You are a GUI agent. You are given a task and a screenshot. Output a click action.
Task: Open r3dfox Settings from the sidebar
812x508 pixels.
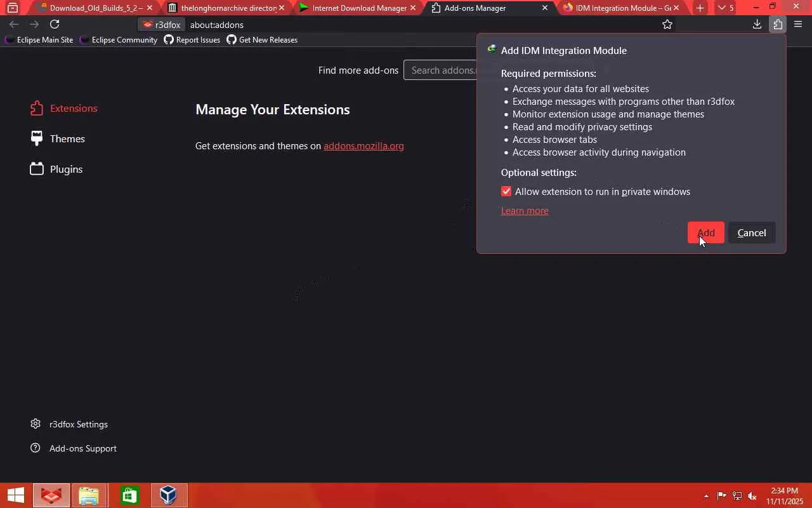click(70, 424)
